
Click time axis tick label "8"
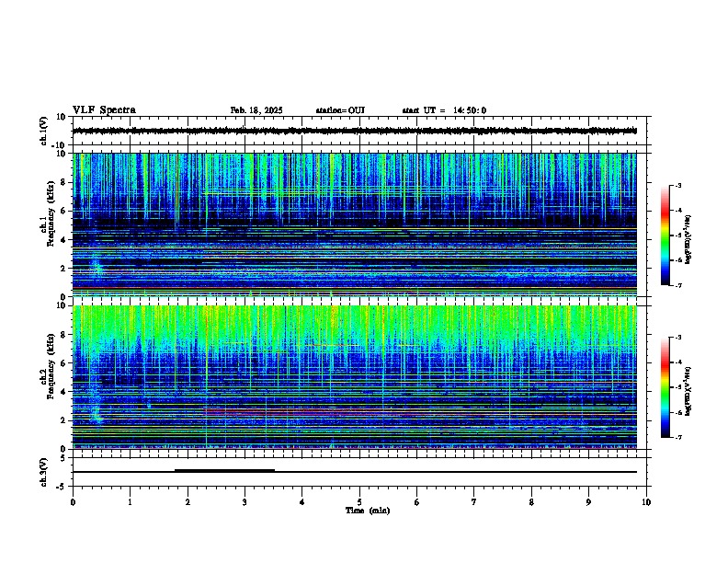coord(531,502)
